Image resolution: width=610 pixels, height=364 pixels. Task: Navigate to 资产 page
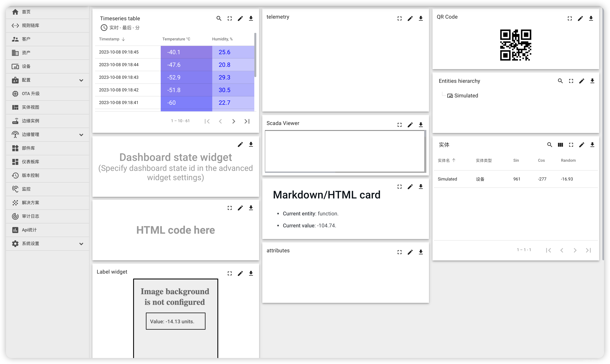pyautogui.click(x=47, y=53)
